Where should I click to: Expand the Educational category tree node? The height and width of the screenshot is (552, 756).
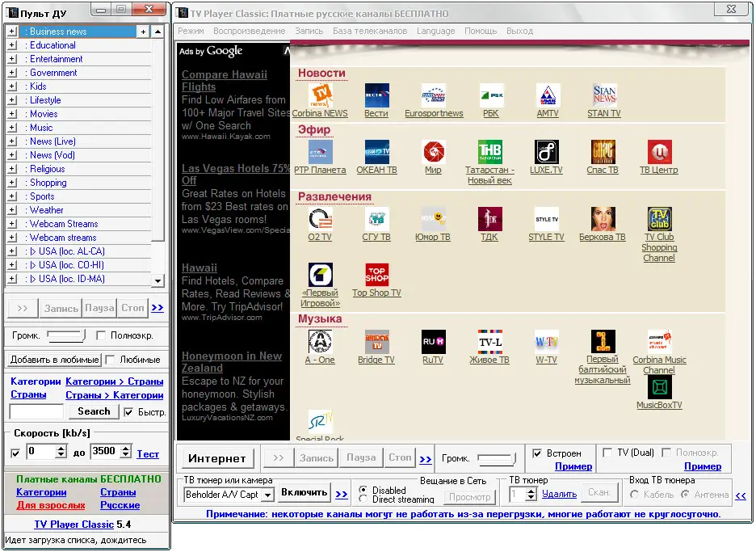point(12,45)
